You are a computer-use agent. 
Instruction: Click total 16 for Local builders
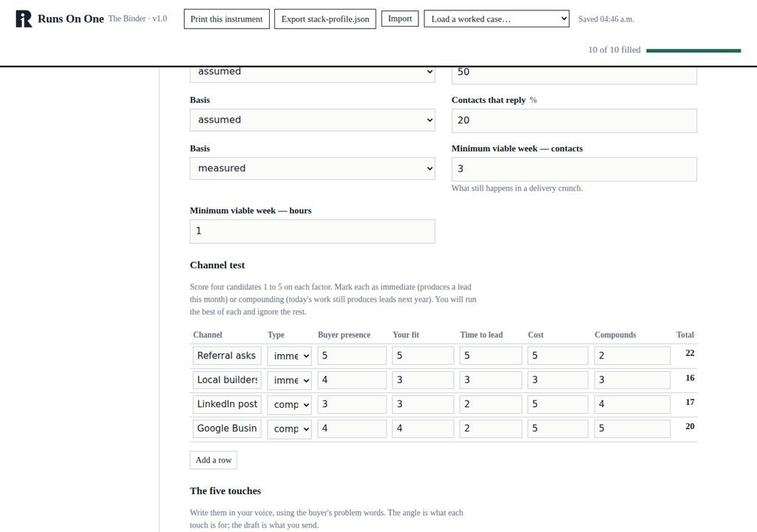690,378
